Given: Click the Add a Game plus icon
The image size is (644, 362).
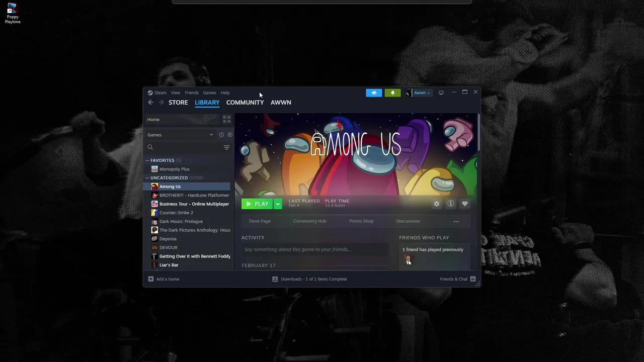Looking at the screenshot, I should tap(151, 279).
